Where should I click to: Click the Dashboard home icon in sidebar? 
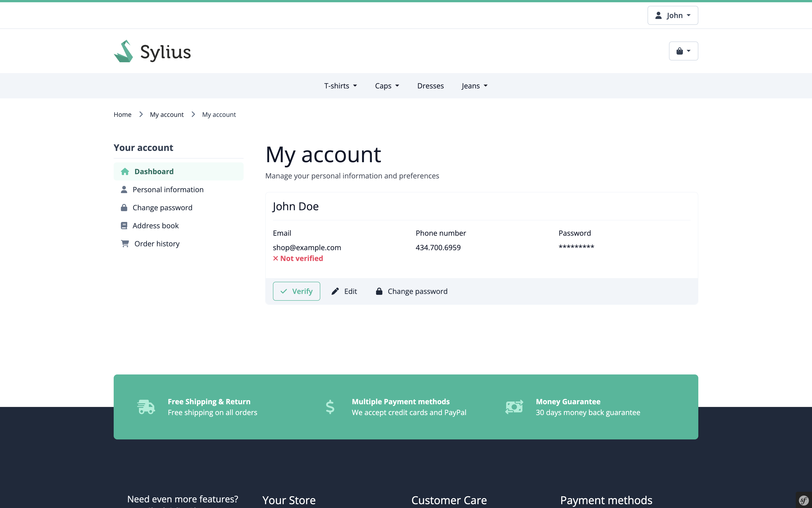125,172
